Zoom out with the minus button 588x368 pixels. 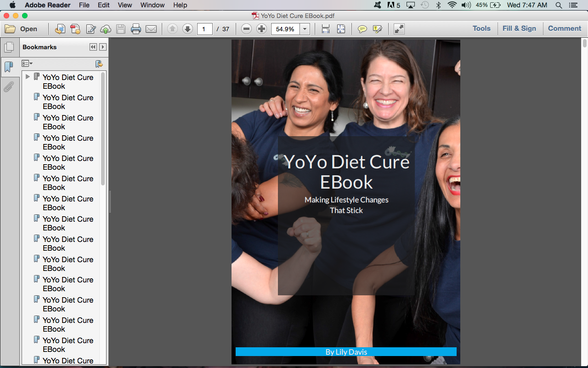click(247, 29)
